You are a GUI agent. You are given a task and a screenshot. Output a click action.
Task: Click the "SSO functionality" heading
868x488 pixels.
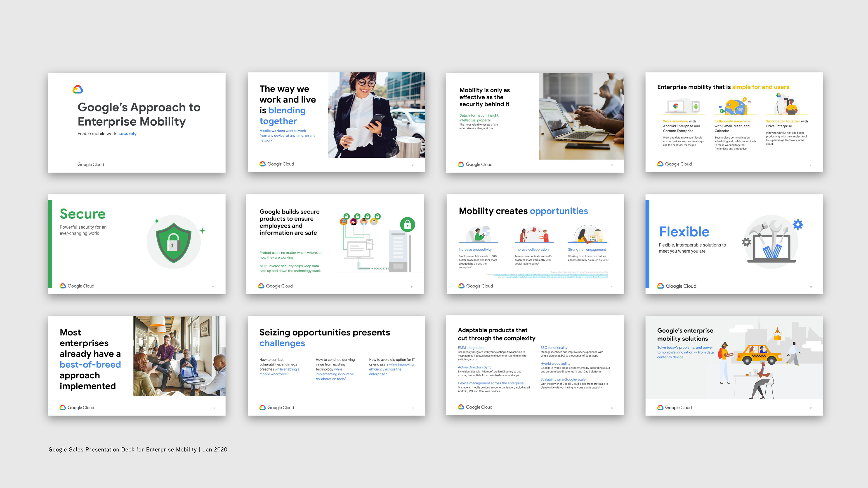coord(554,347)
